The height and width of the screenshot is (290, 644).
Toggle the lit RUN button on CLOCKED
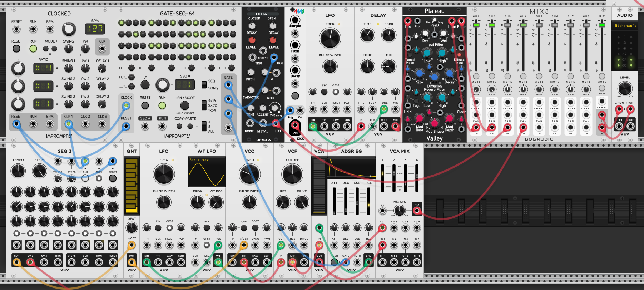pyautogui.click(x=33, y=49)
